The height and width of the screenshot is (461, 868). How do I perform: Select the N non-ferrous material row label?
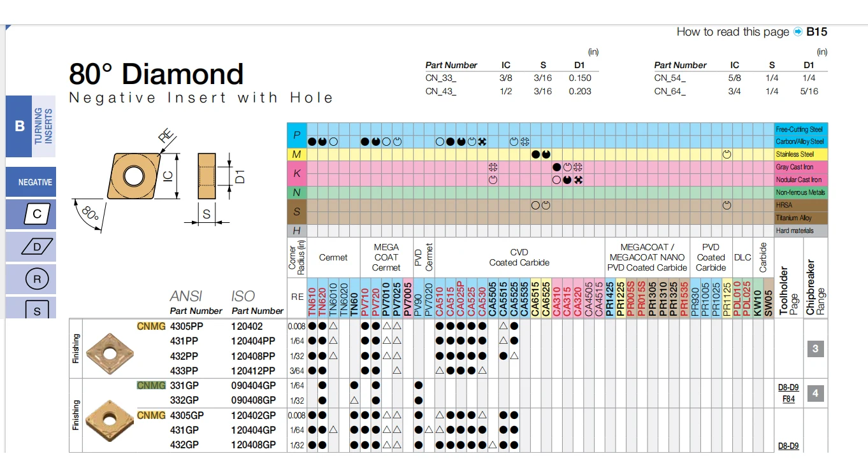[297, 192]
